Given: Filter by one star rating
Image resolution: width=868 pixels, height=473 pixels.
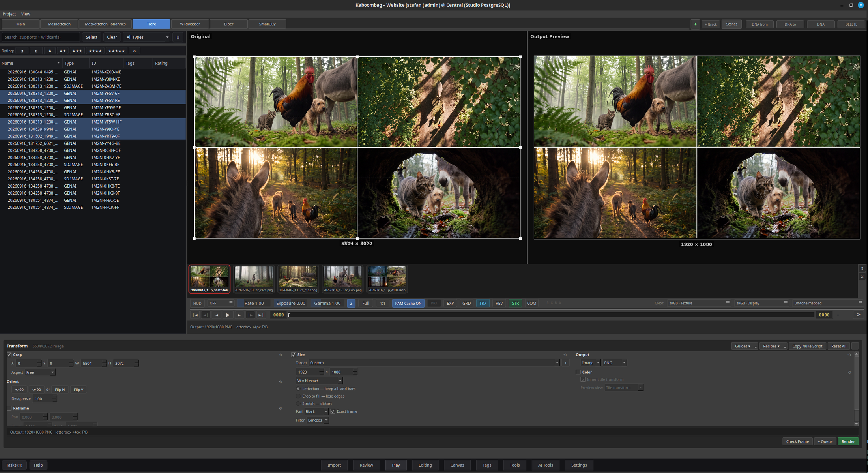Looking at the screenshot, I should click(49, 51).
